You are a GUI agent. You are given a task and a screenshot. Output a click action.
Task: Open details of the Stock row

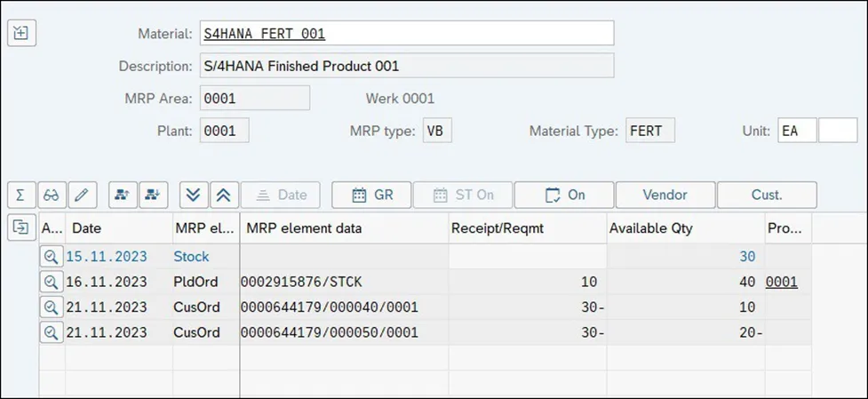pos(52,257)
